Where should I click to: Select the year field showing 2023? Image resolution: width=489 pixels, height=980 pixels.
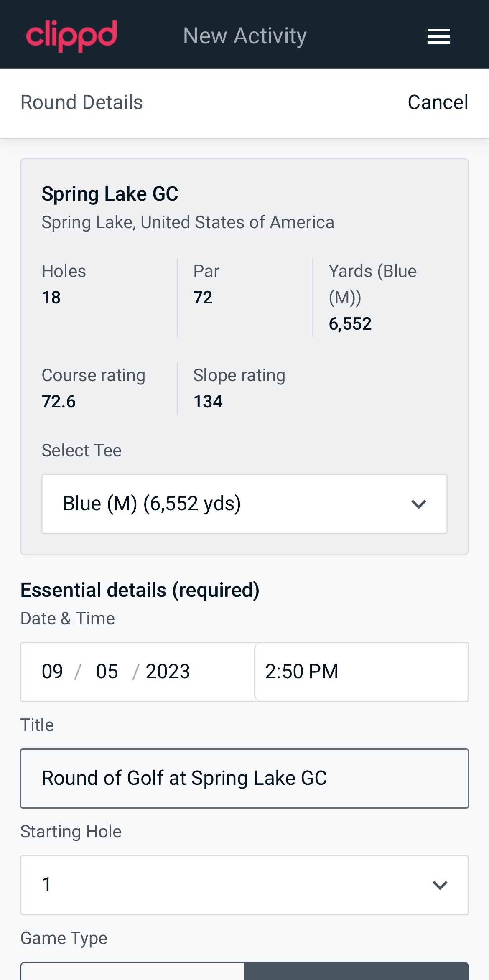(168, 672)
